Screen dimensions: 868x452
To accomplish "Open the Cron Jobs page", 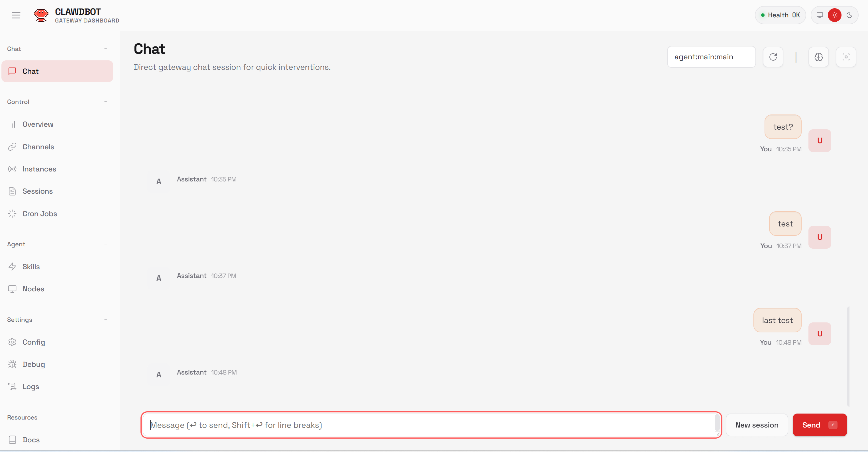I will click(39, 214).
